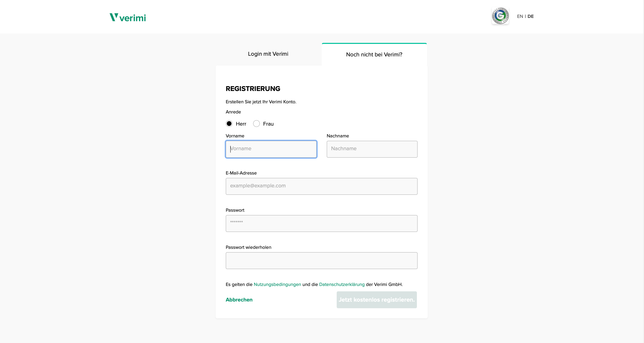Select the Noch nicht bei Verimi? tab
Screen dimensions: 644x343
pos(374,55)
